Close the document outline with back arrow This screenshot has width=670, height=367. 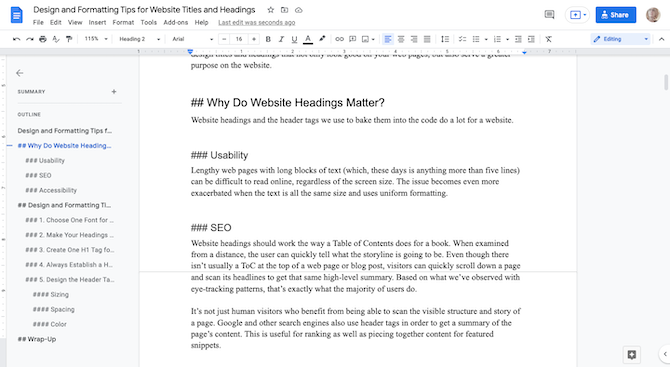click(x=20, y=73)
